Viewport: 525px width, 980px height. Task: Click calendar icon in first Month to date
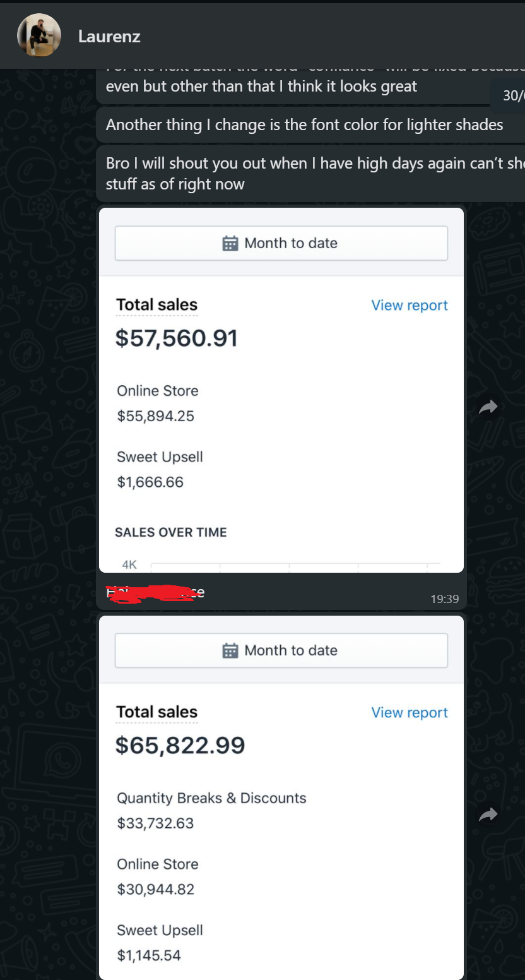click(x=230, y=243)
